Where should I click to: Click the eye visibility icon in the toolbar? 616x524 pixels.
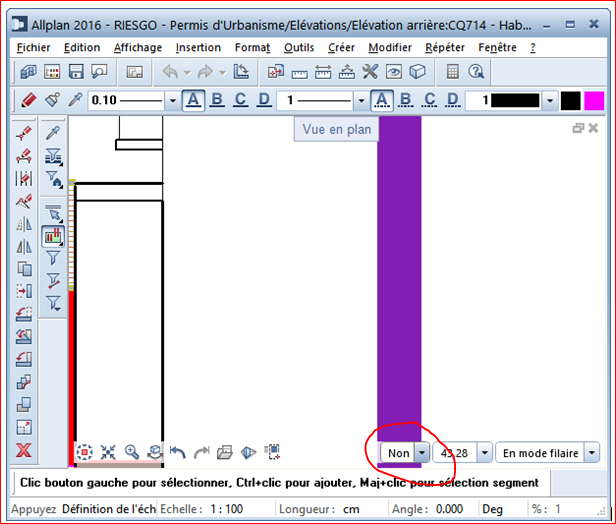point(394,72)
